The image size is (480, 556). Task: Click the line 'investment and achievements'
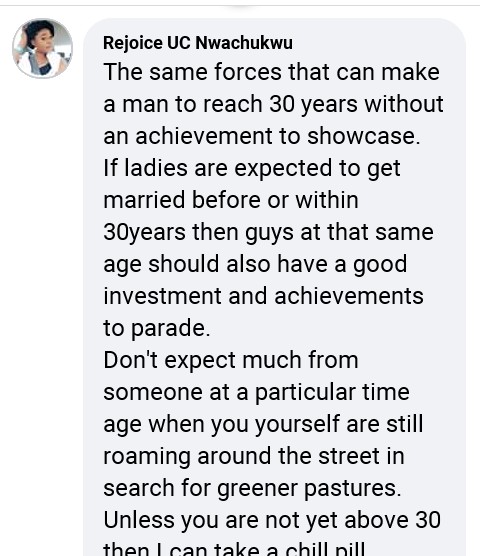point(263,296)
